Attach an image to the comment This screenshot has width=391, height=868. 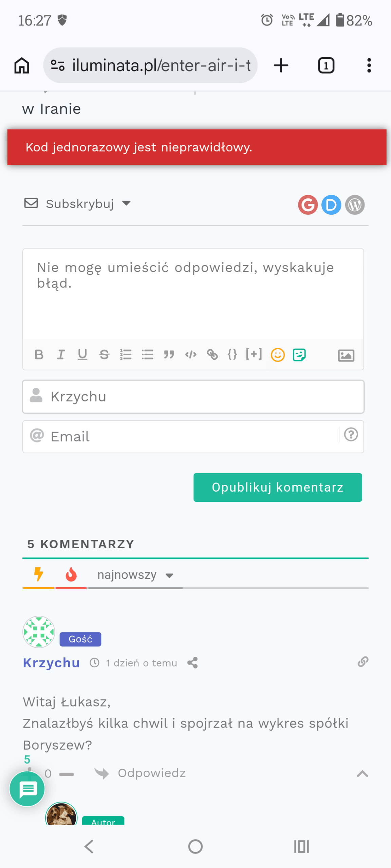click(x=346, y=355)
